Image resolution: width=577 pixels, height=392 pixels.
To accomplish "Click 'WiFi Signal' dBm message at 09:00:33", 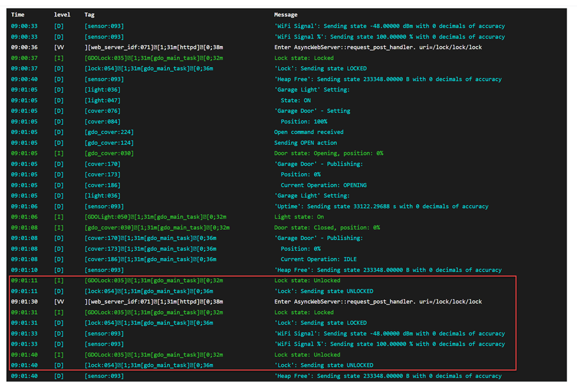I will pos(390,26).
